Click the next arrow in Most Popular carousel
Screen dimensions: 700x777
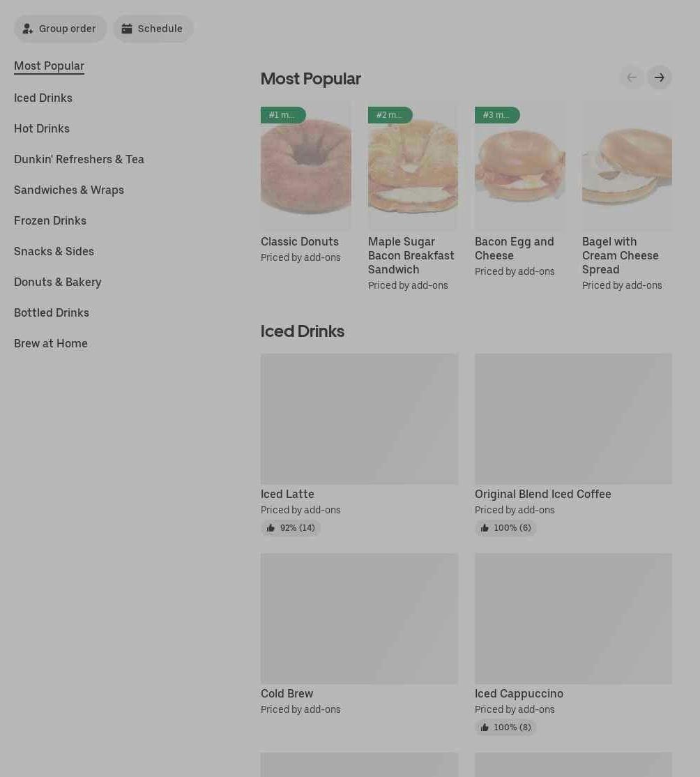(659, 77)
